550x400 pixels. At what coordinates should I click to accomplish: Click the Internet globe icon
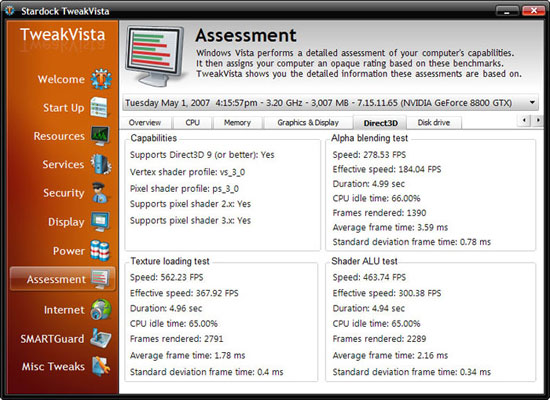click(x=101, y=309)
